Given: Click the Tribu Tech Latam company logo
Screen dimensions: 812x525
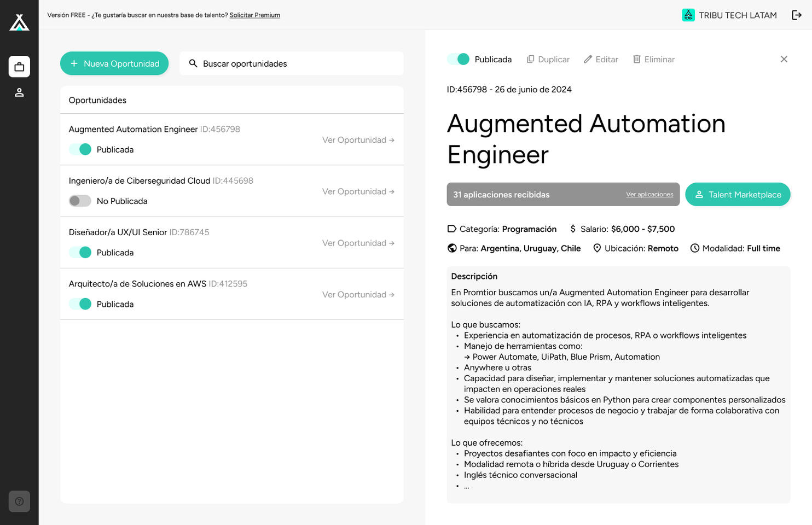Looking at the screenshot, I should click(x=688, y=15).
